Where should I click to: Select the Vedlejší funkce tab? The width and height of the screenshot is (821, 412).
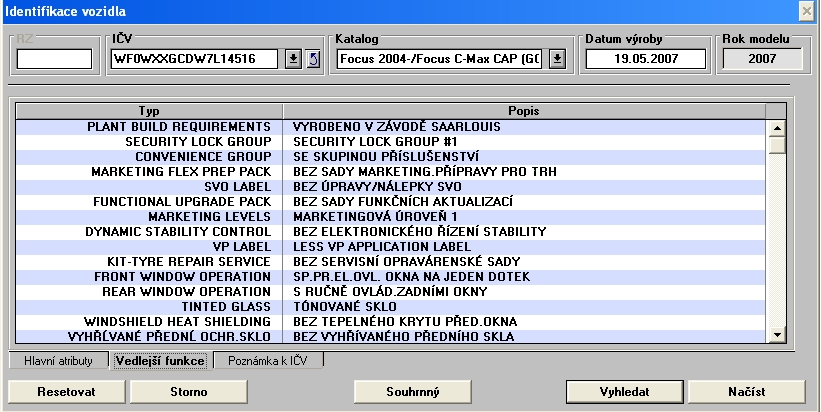click(x=160, y=360)
